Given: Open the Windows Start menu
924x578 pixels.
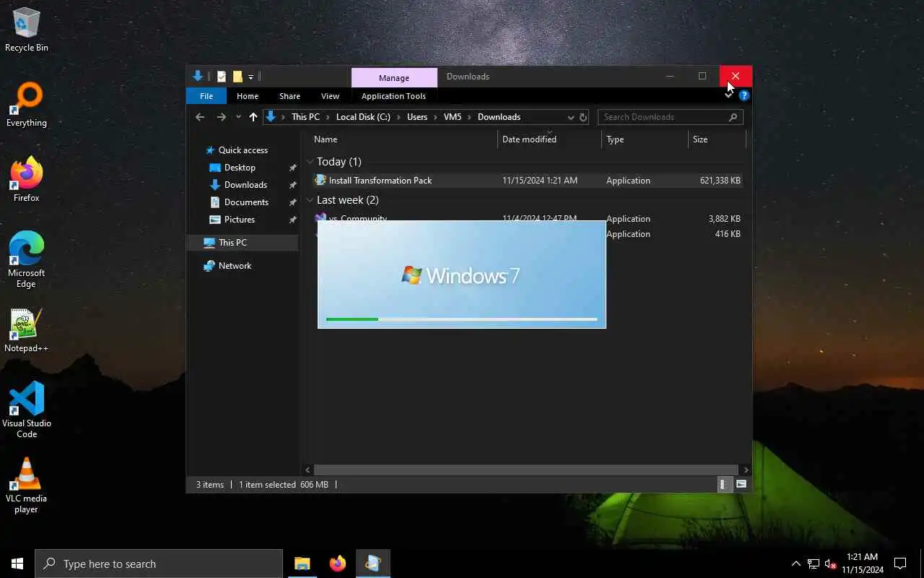Looking at the screenshot, I should (17, 564).
